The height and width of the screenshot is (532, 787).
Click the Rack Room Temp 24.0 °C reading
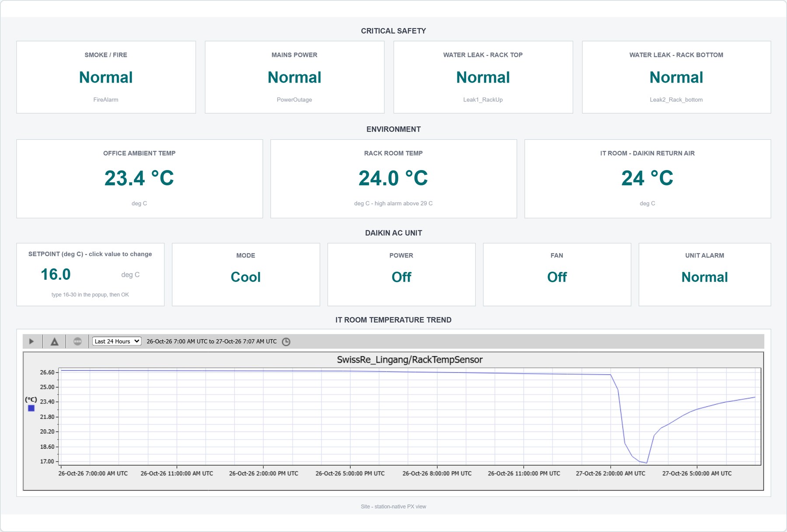(x=393, y=178)
